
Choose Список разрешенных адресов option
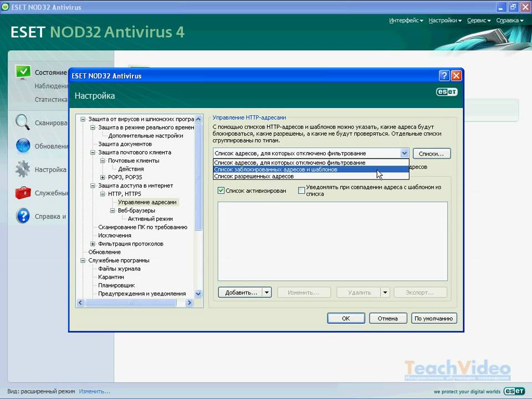pos(311,176)
